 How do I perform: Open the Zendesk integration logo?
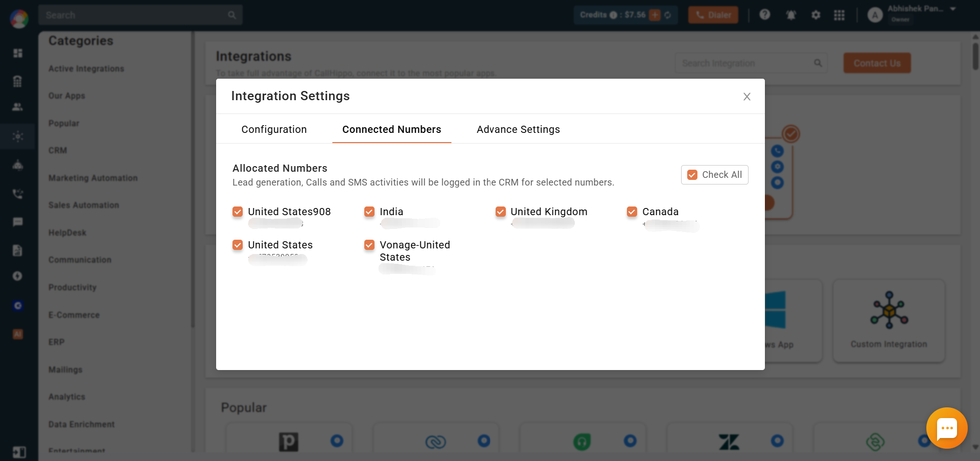click(x=729, y=442)
